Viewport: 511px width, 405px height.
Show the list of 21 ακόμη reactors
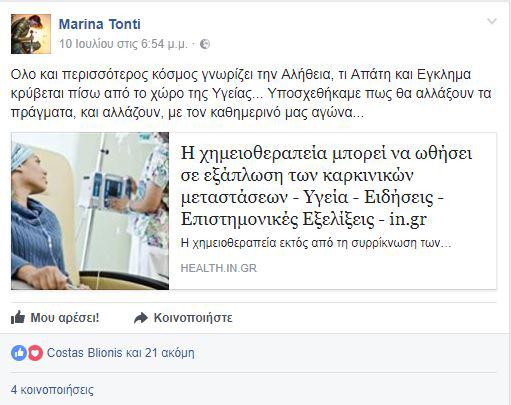tap(170, 353)
